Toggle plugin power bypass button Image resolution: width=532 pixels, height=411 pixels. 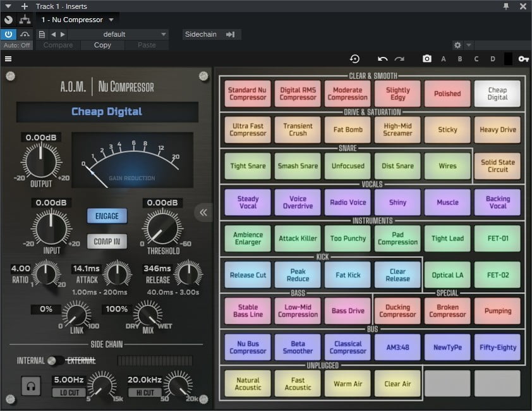point(8,34)
